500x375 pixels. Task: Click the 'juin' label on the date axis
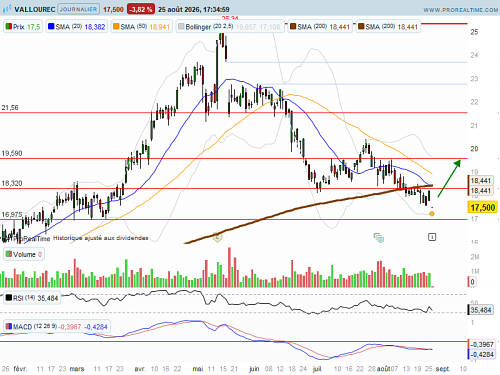(254, 369)
